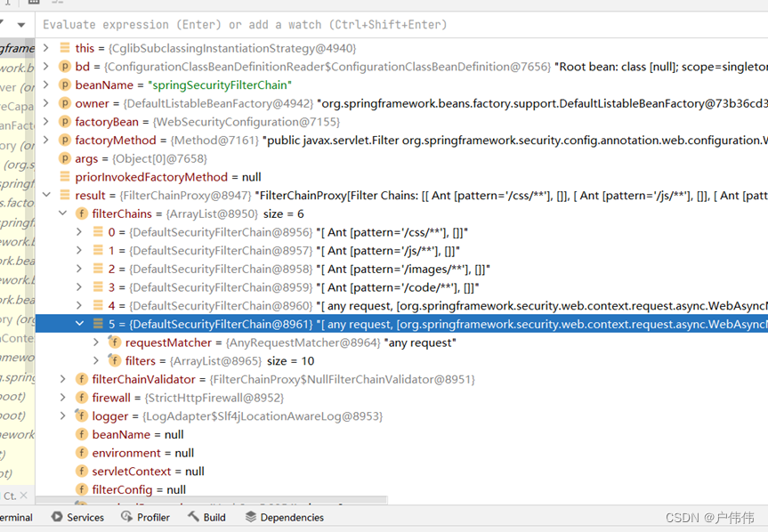Select the 'args = {Object[0]@7658}' row
This screenshot has width=768, height=532.
tap(401, 158)
